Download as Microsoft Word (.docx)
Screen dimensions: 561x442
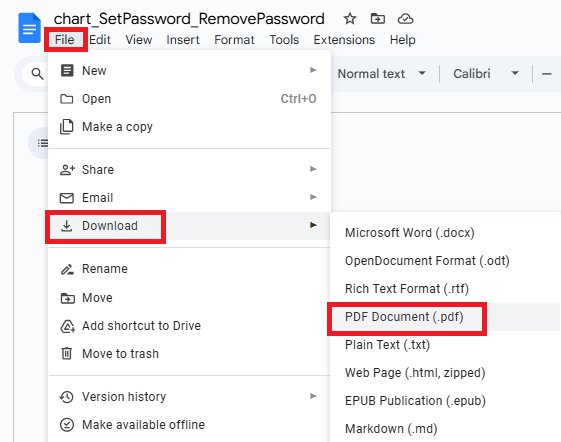tap(445, 233)
